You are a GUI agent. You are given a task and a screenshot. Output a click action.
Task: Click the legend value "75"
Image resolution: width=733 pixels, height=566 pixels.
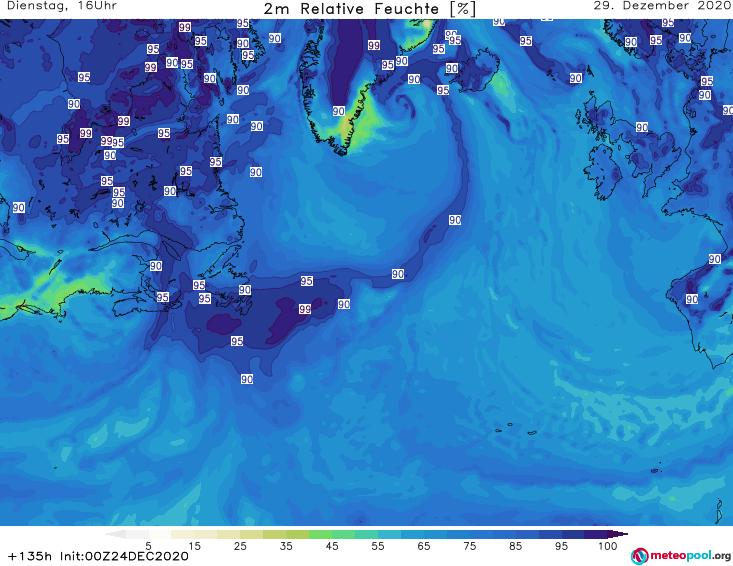click(469, 546)
